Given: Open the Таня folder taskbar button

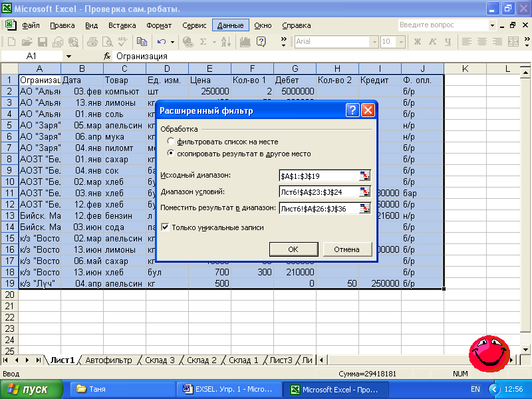Looking at the screenshot, I should click(x=122, y=389).
